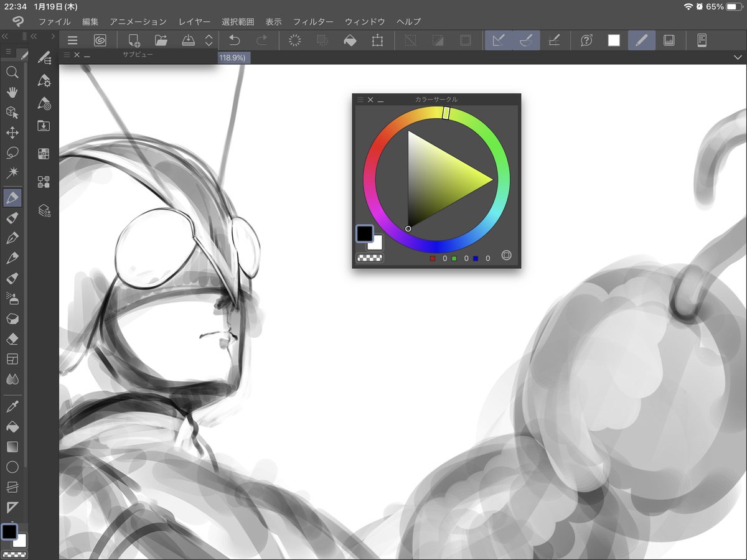Click the hue ring handle on color wheel
Viewport: 747px width, 560px height.
[446, 113]
